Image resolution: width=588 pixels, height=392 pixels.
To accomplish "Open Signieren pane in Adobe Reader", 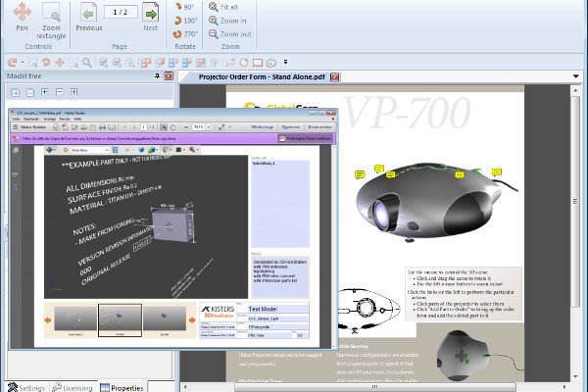I will 291,127.
